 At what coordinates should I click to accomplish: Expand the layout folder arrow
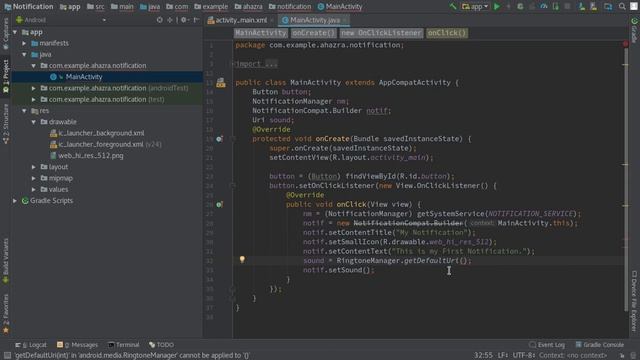pyautogui.click(x=34, y=167)
